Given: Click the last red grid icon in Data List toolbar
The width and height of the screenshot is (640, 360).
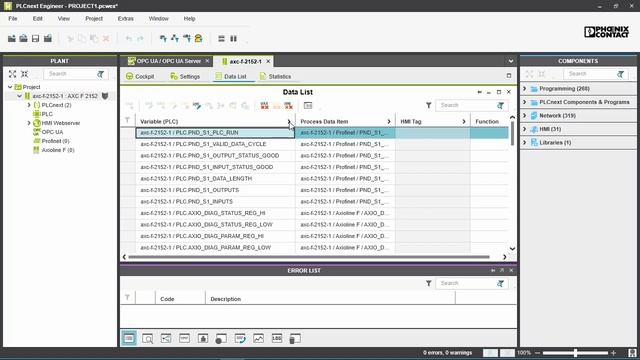Looking at the screenshot, I should tap(289, 106).
